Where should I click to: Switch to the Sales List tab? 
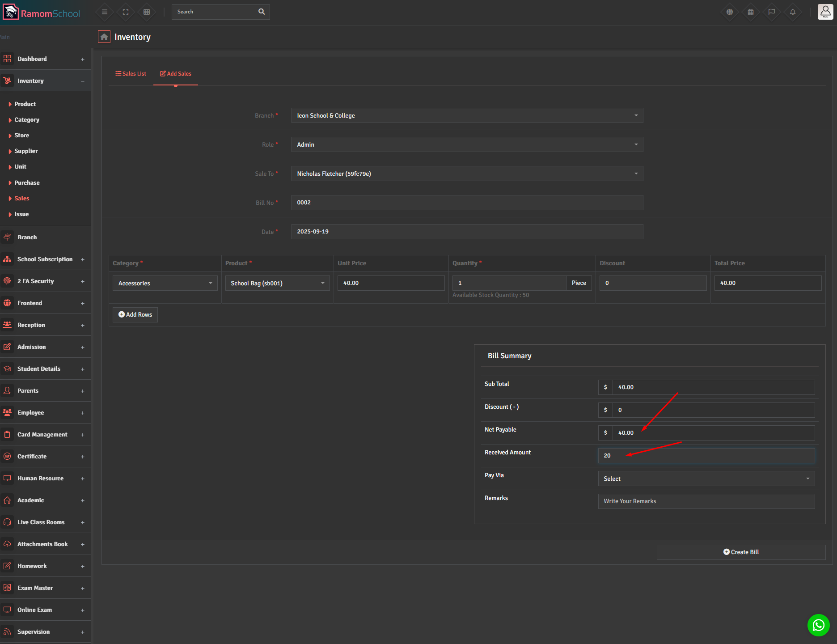(x=131, y=73)
